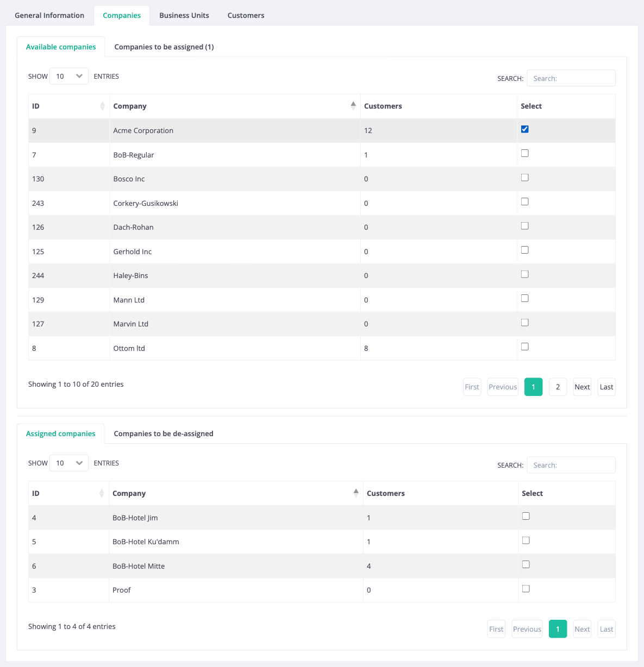The height and width of the screenshot is (667, 644).
Task: Check the BoB-Regular select checkbox
Action: pyautogui.click(x=524, y=153)
